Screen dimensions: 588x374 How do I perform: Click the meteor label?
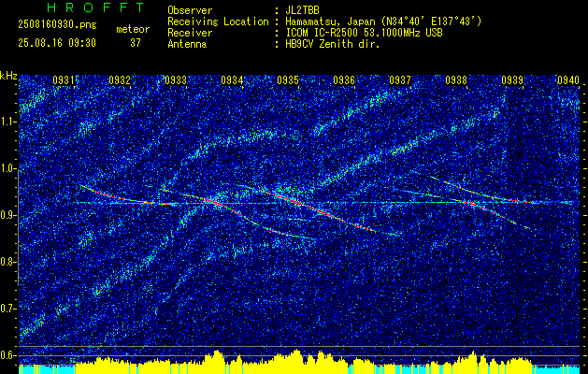click(x=133, y=29)
